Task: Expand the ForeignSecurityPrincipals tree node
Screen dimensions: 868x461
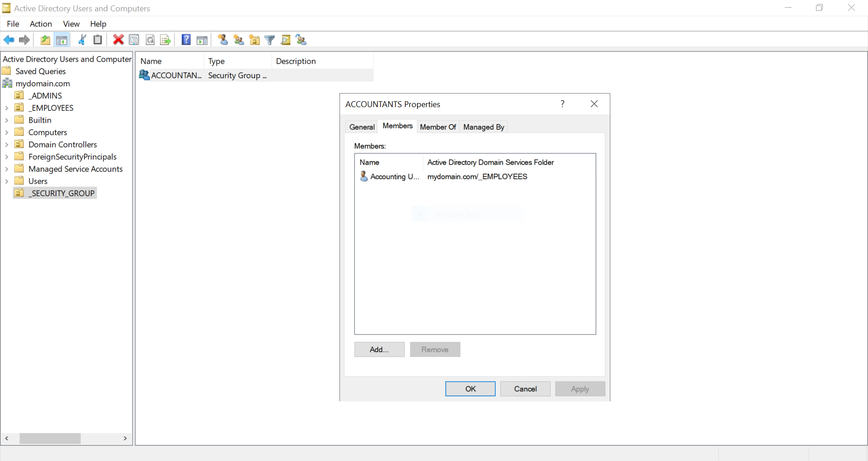Action: coord(6,157)
